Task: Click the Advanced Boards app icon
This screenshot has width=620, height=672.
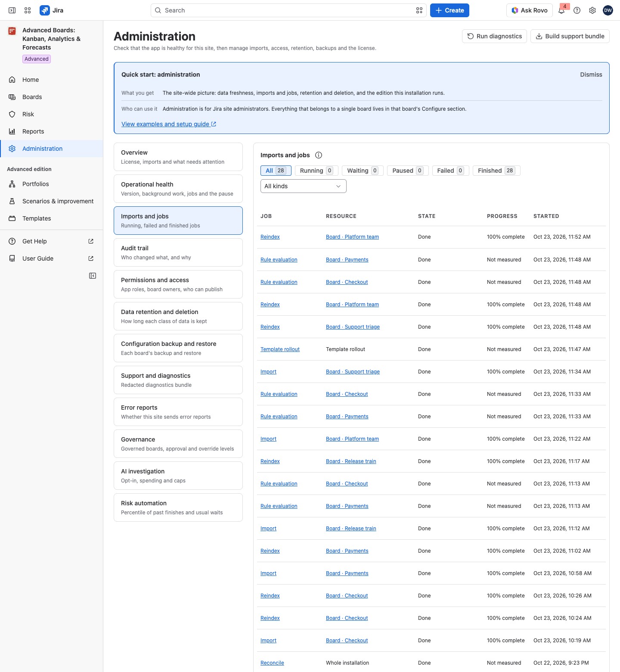Action: [12, 31]
